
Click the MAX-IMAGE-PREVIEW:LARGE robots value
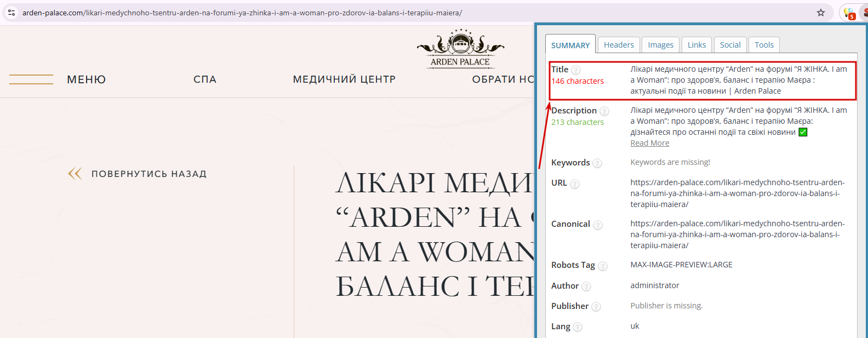[681, 265]
